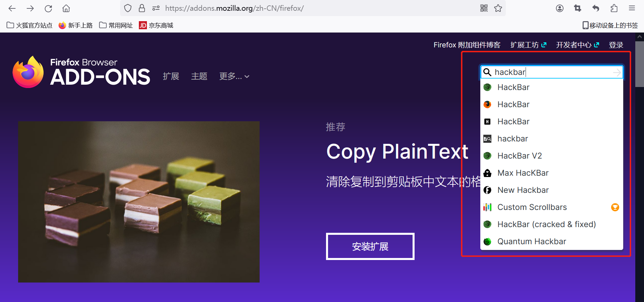Select HackBar suggestion with black H icon

[x=552, y=122]
